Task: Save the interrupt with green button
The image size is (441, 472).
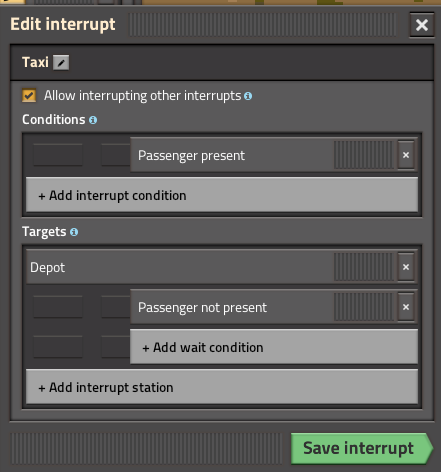Action: pos(362,448)
